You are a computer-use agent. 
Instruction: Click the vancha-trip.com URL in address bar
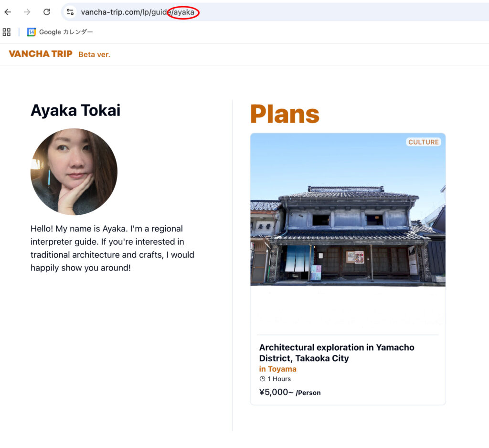pos(138,12)
